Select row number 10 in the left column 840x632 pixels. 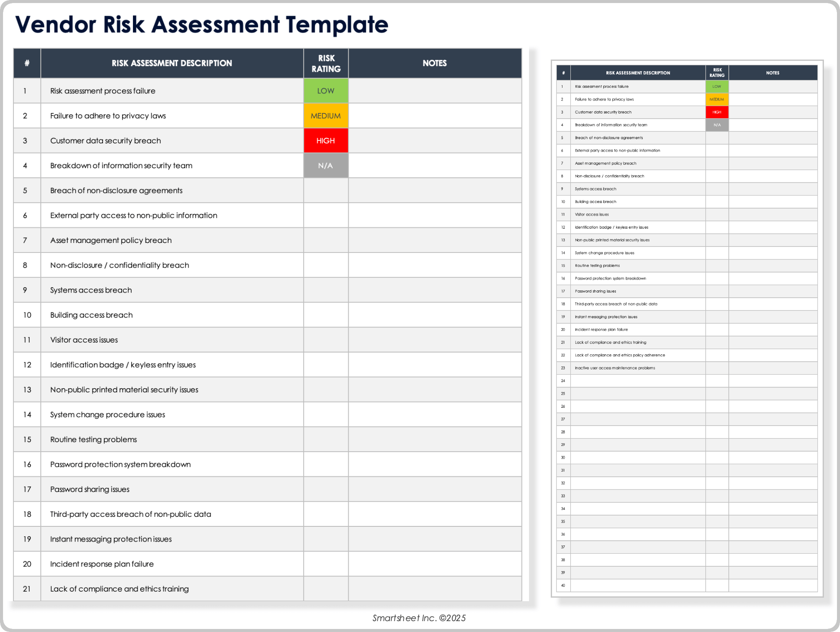point(27,315)
